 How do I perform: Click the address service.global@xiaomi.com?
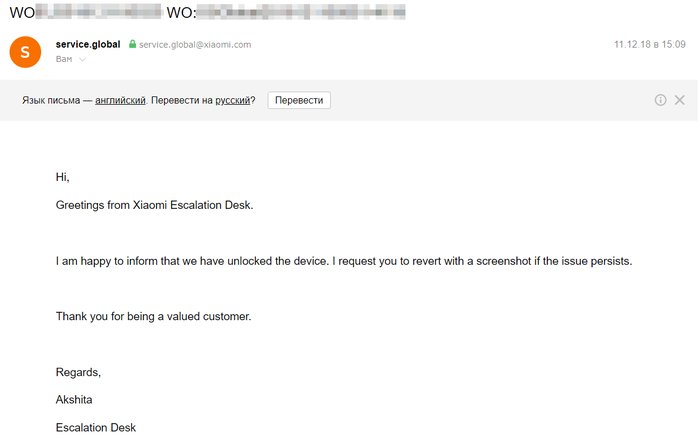tap(195, 45)
